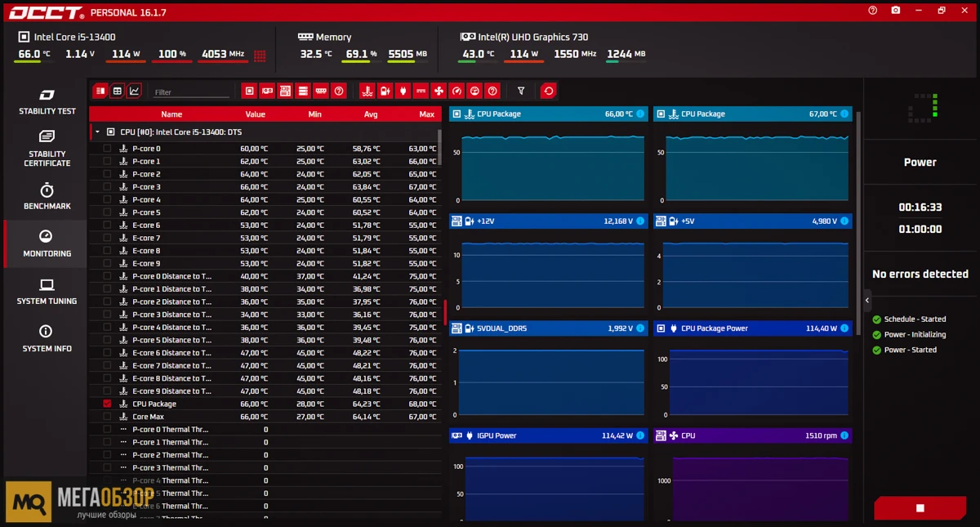Toggle the voltage sensor filter icon
The image size is (980, 527).
(385, 91)
